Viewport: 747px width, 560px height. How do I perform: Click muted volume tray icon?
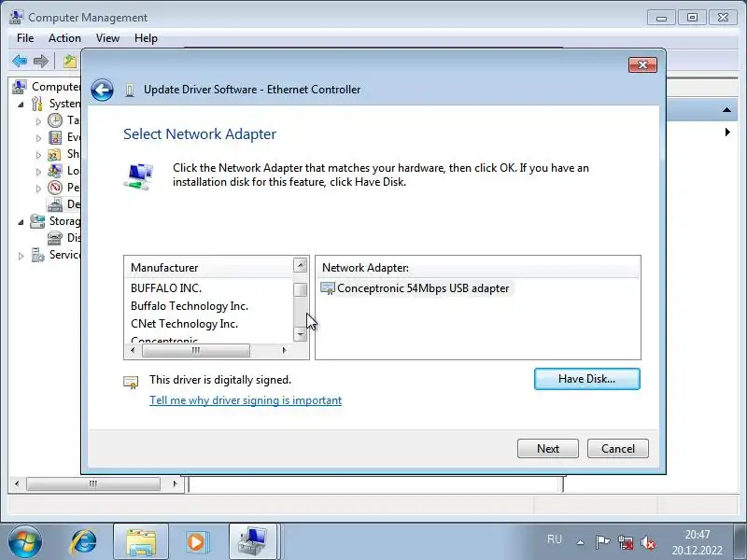click(648, 542)
